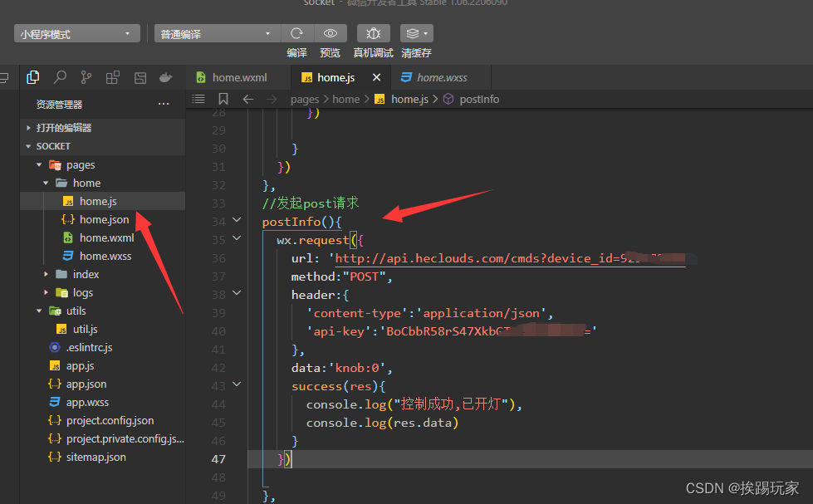Open sitemap.json in the file tree
813x504 pixels.
[102, 457]
